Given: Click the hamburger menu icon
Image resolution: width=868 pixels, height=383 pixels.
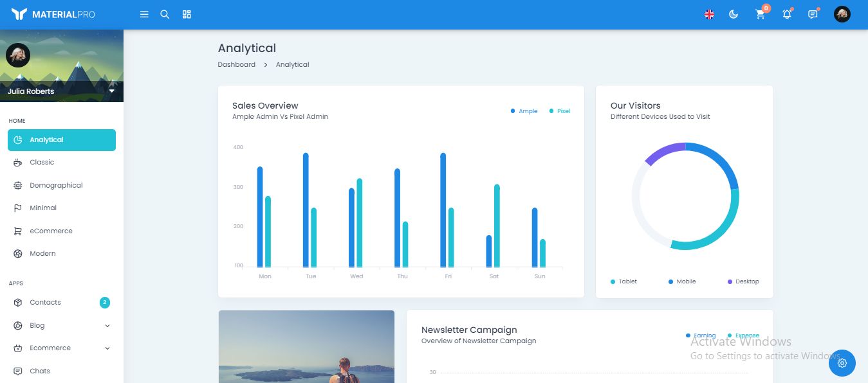Looking at the screenshot, I should 144,14.
